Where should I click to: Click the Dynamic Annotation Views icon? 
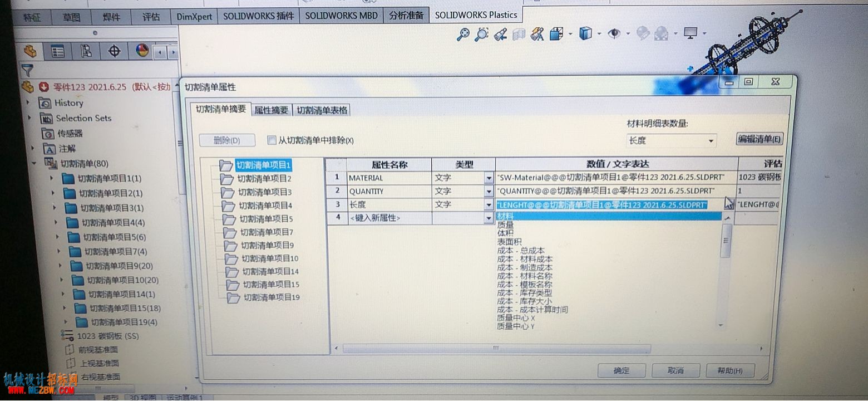(x=537, y=35)
